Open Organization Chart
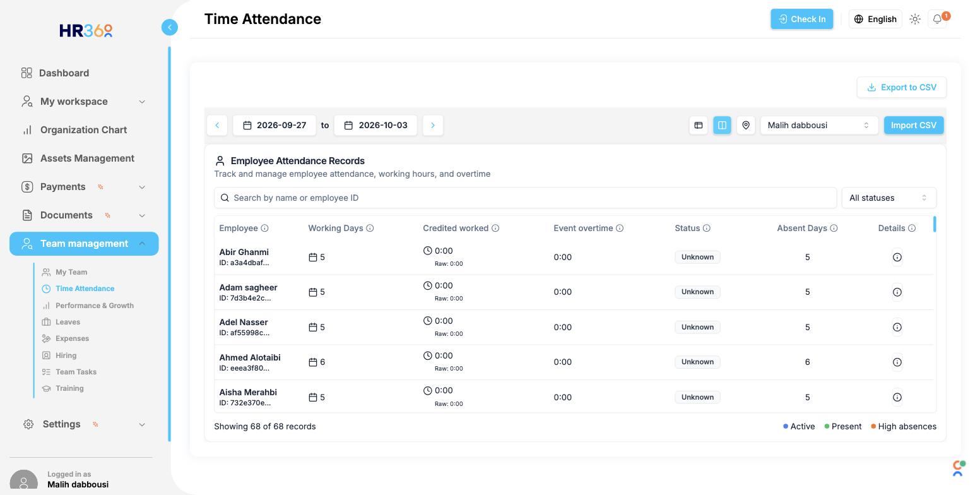This screenshot has height=495, width=980. click(x=84, y=129)
